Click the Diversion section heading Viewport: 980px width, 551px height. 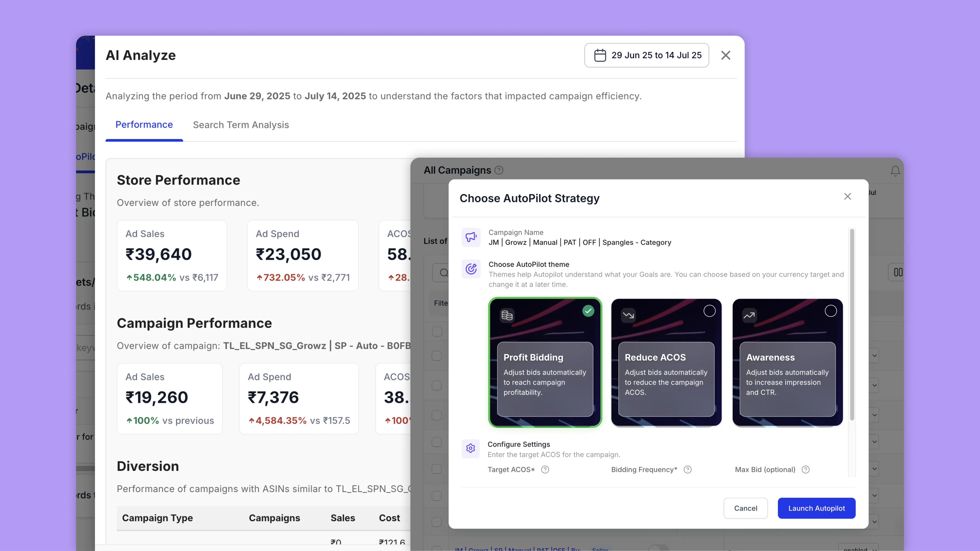click(x=148, y=466)
